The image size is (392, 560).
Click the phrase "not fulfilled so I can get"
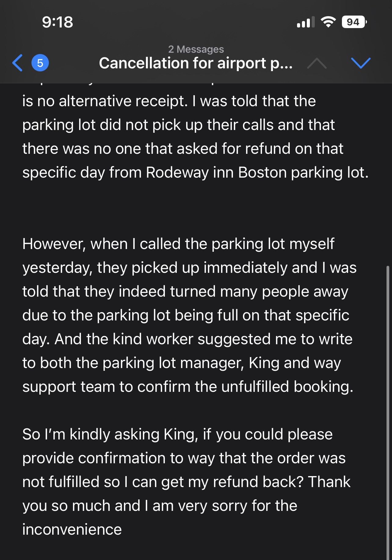coord(103,482)
